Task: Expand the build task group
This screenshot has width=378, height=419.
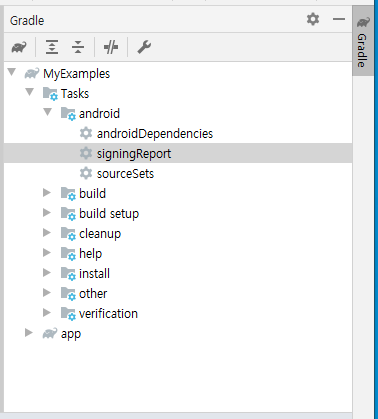Action: pos(47,193)
